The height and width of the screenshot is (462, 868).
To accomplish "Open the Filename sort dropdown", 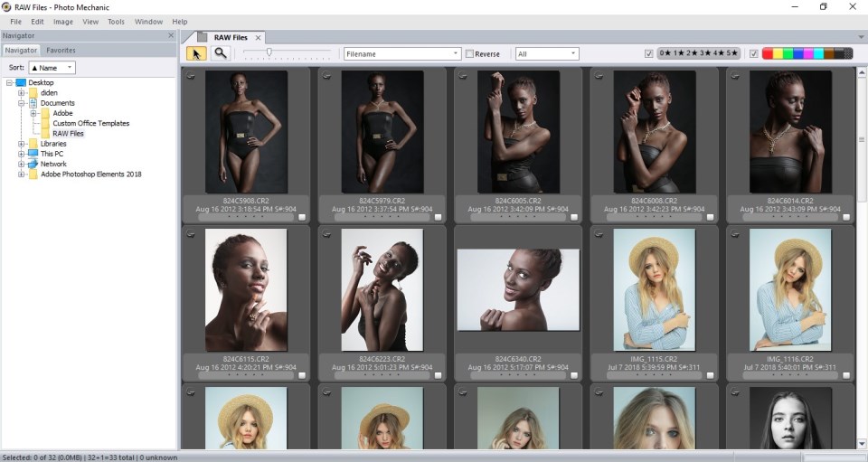I will pyautogui.click(x=402, y=53).
